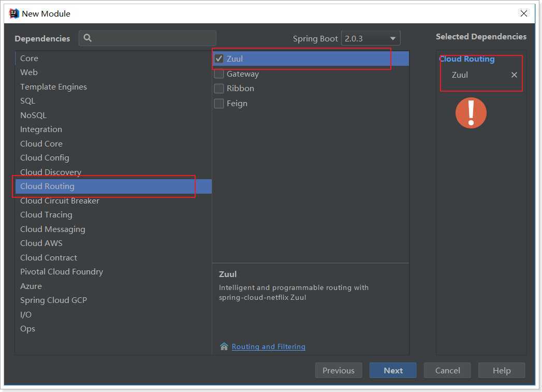The width and height of the screenshot is (542, 392).
Task: Choose the NoSQL category
Action: (x=113, y=115)
